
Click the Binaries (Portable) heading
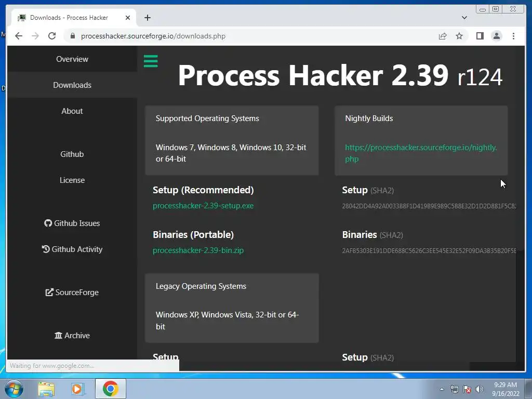[x=193, y=235]
